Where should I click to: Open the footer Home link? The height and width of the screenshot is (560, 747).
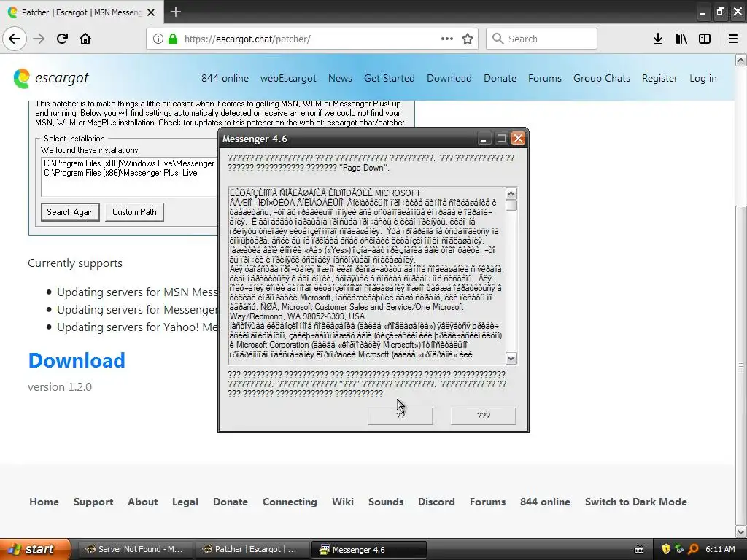click(44, 502)
